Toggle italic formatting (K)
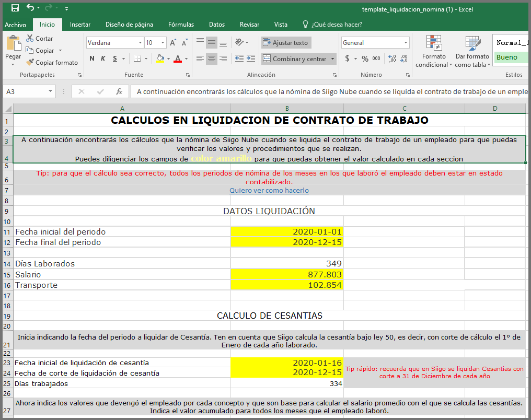The image size is (531, 420). pyautogui.click(x=103, y=59)
